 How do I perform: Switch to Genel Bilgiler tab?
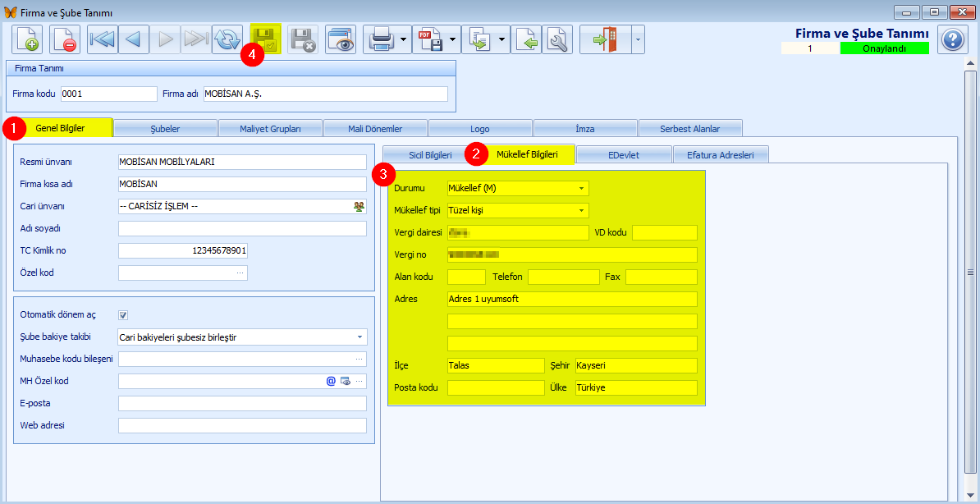tap(60, 127)
